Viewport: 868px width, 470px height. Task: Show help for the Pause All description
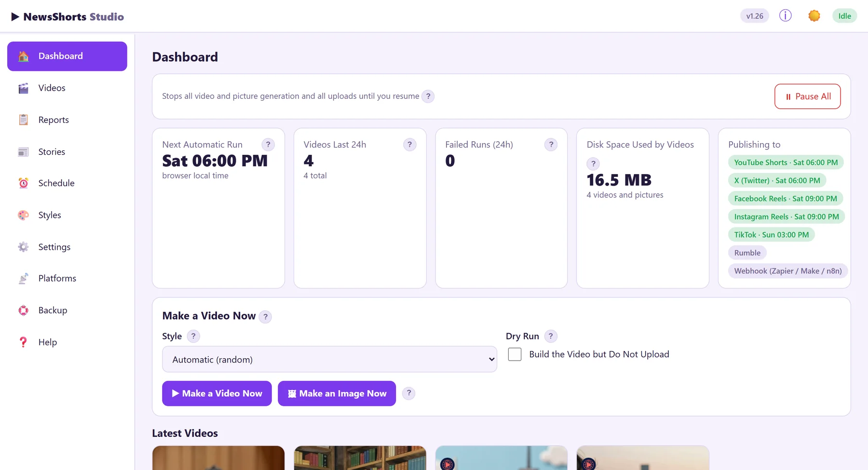click(428, 96)
